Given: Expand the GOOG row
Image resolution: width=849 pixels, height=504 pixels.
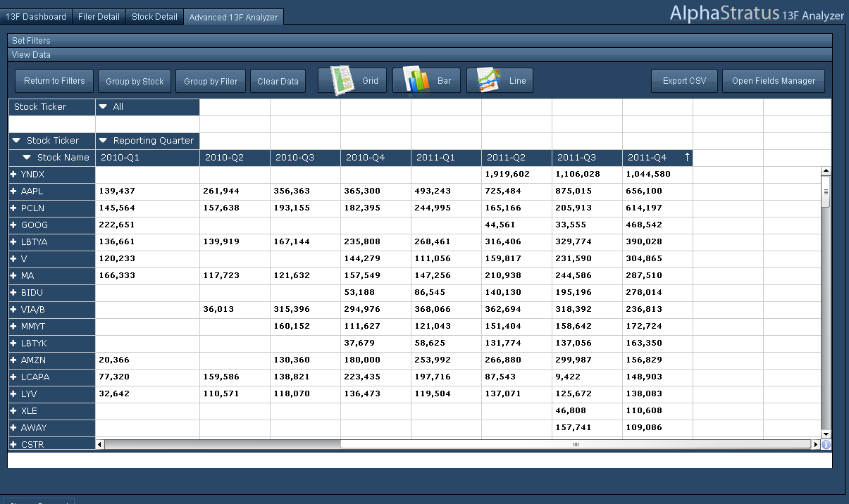Looking at the screenshot, I should click(13, 225).
